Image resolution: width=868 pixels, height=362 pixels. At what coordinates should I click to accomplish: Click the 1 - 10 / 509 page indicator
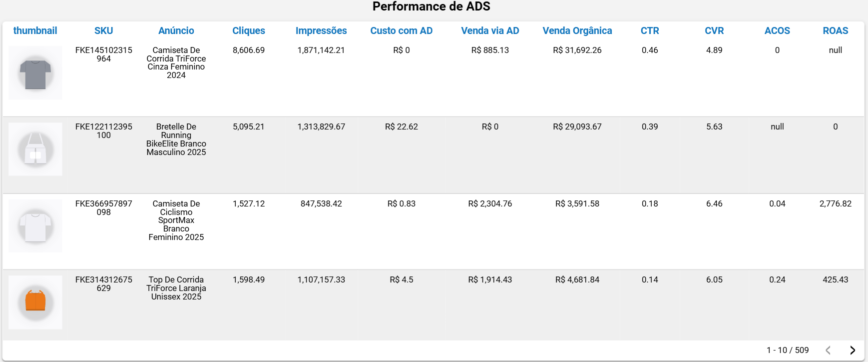tap(788, 350)
